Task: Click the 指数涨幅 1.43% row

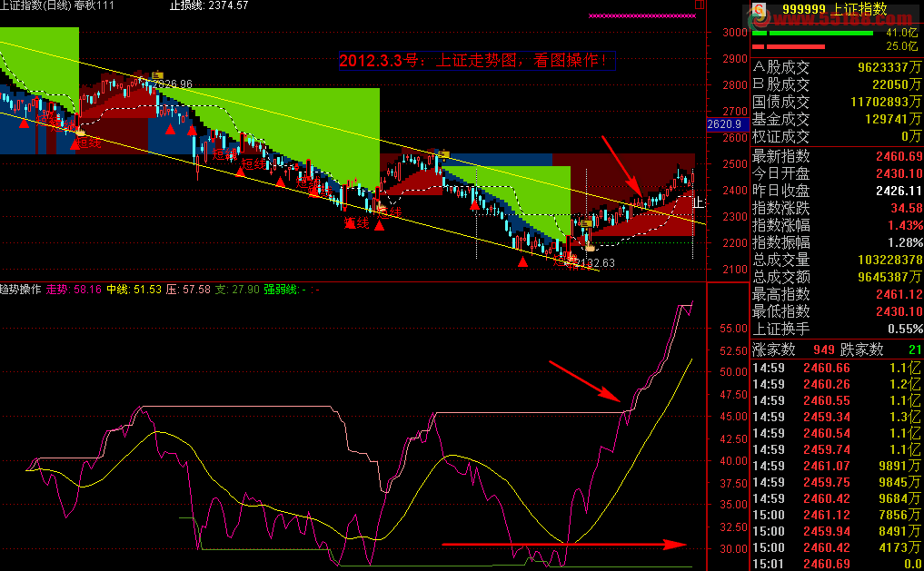Action: [x=837, y=225]
